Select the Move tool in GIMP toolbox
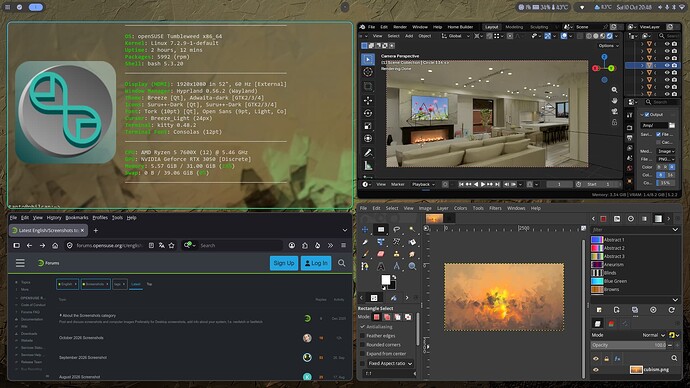This screenshot has width=690, height=388. (365, 229)
